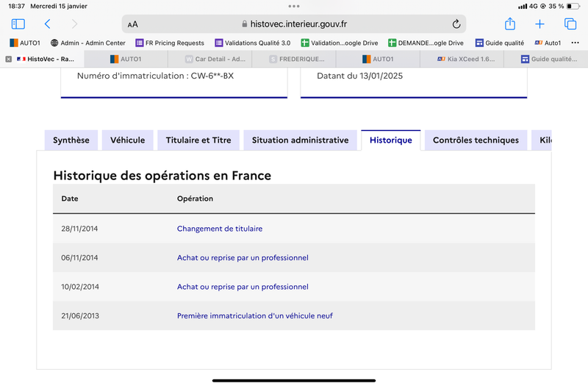
Task: Open the Véhicule tab
Action: tap(127, 140)
